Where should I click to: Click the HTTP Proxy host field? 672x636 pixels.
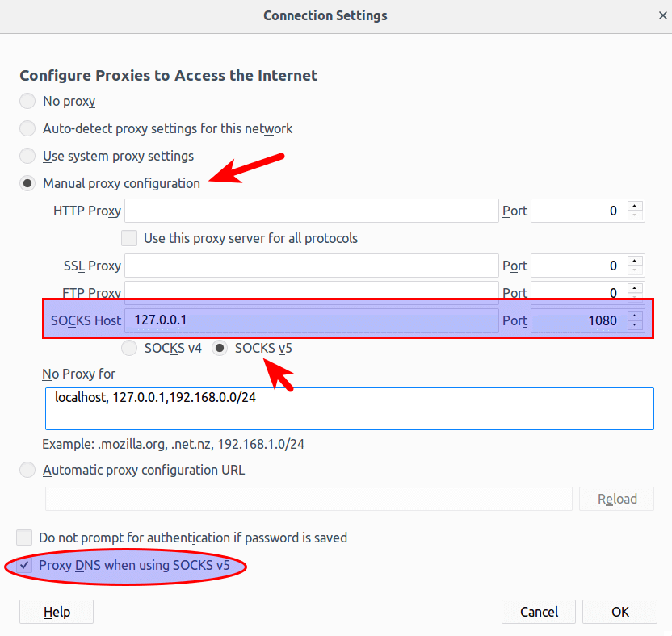pyautogui.click(x=312, y=211)
